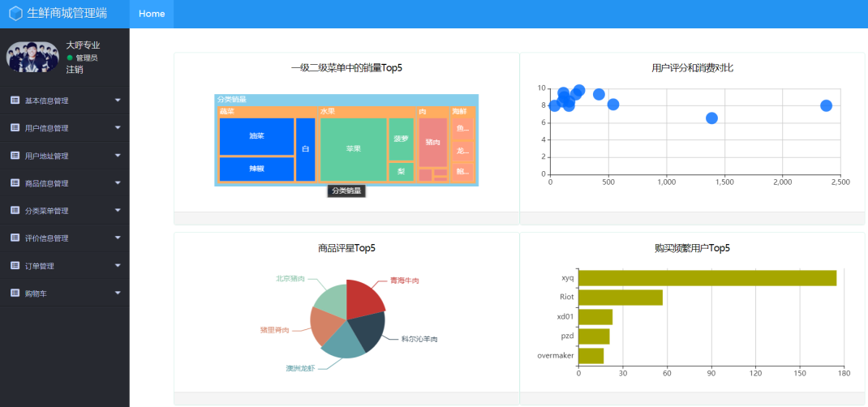The width and height of the screenshot is (868, 407).
Task: Click the list icon beside 用户信息管理
Action: (x=15, y=128)
